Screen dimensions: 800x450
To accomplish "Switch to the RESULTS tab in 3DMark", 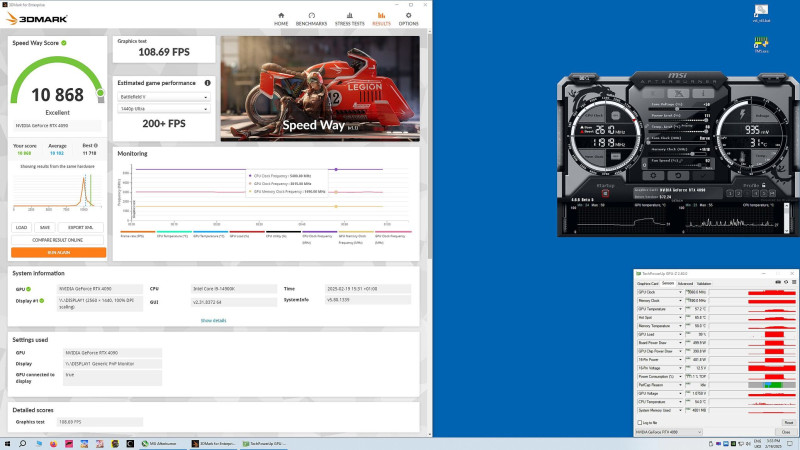I will [381, 19].
